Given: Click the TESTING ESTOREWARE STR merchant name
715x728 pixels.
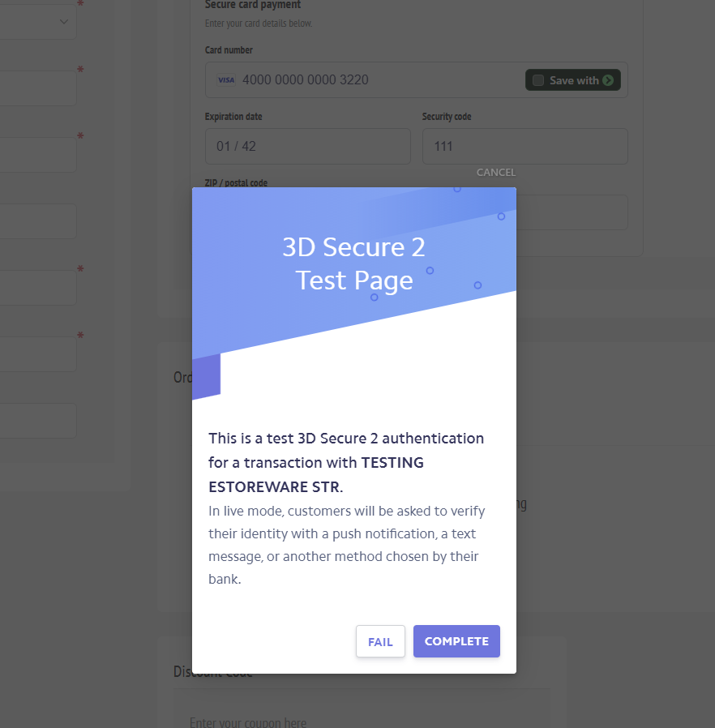Looking at the screenshot, I should tap(315, 474).
